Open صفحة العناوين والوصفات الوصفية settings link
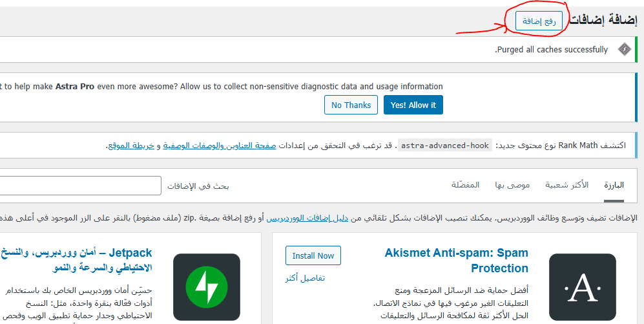 click(x=220, y=146)
